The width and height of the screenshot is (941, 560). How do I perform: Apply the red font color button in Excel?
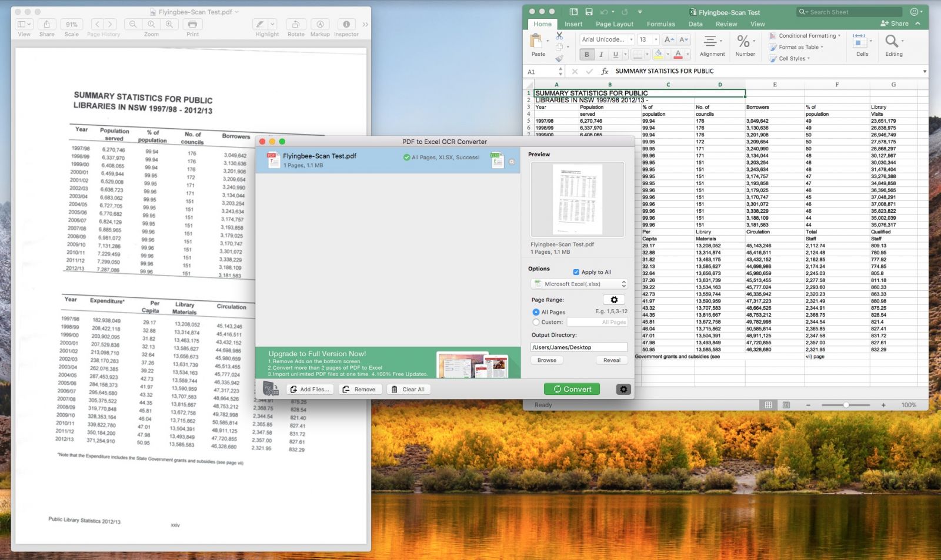click(678, 55)
